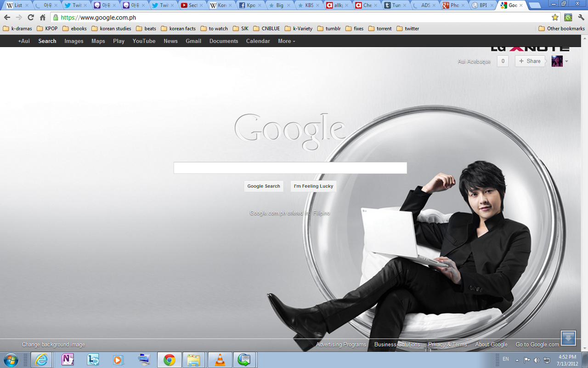Click the green extension icon beside the star

pyautogui.click(x=568, y=17)
